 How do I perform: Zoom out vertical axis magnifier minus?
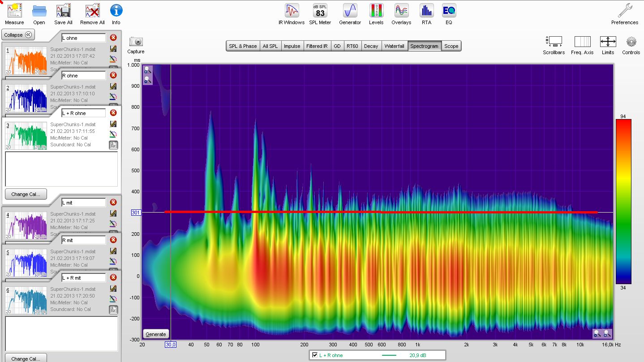pos(148,80)
